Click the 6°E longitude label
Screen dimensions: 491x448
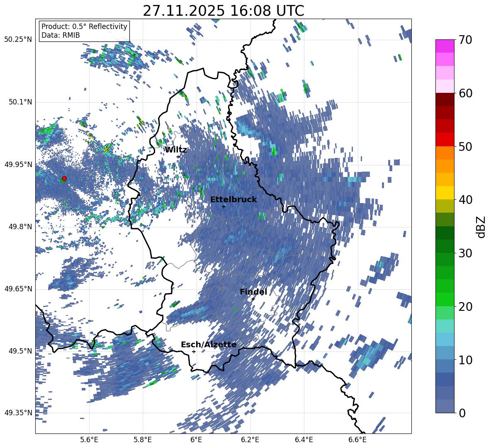tap(196, 440)
